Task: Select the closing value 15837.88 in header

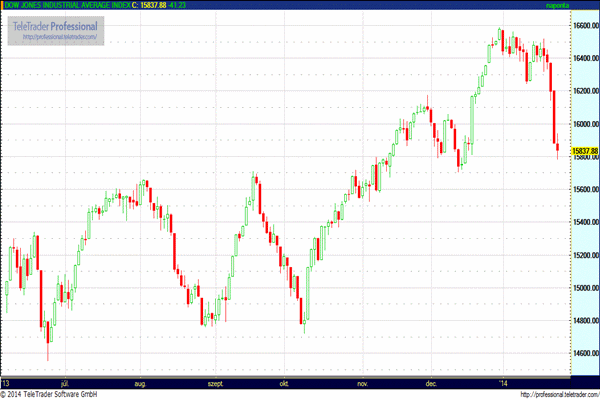Action: pyautogui.click(x=153, y=5)
